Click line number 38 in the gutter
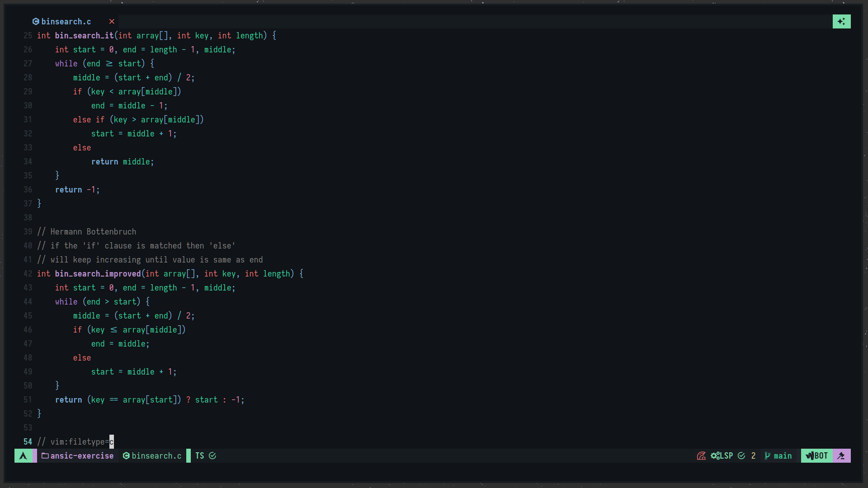868x488 pixels. pyautogui.click(x=28, y=217)
